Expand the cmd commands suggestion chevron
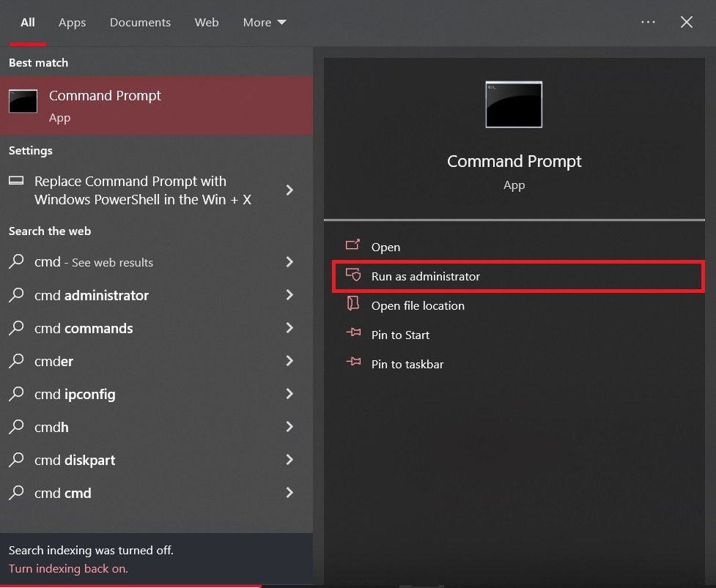 [289, 327]
